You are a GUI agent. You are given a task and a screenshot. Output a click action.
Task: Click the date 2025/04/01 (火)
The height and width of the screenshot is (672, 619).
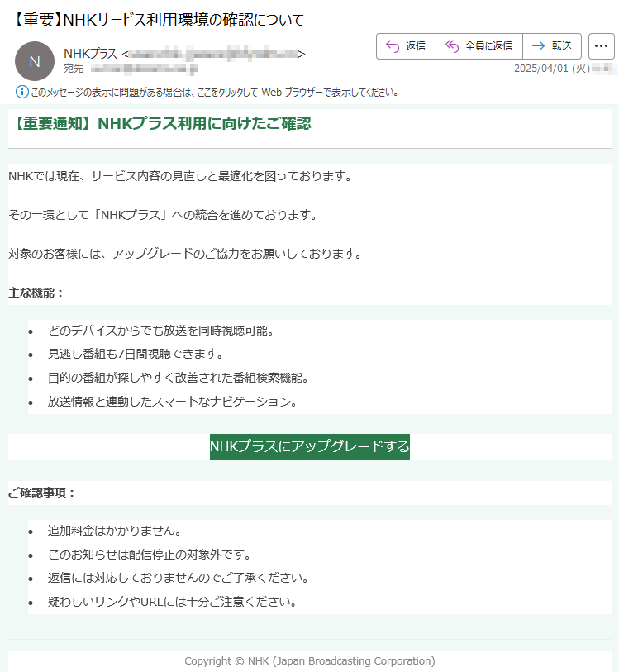coord(552,69)
